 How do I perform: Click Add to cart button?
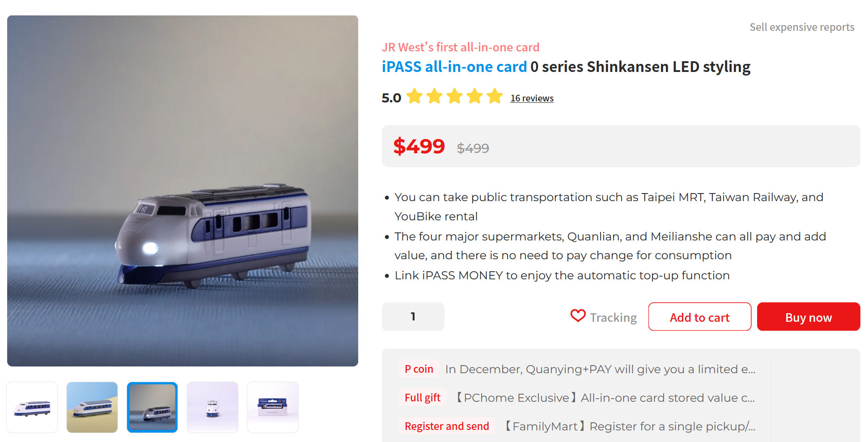[699, 317]
